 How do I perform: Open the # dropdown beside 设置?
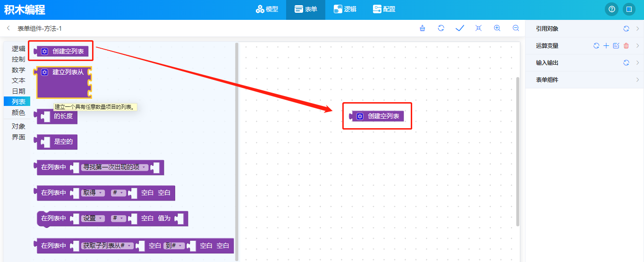[119, 218]
